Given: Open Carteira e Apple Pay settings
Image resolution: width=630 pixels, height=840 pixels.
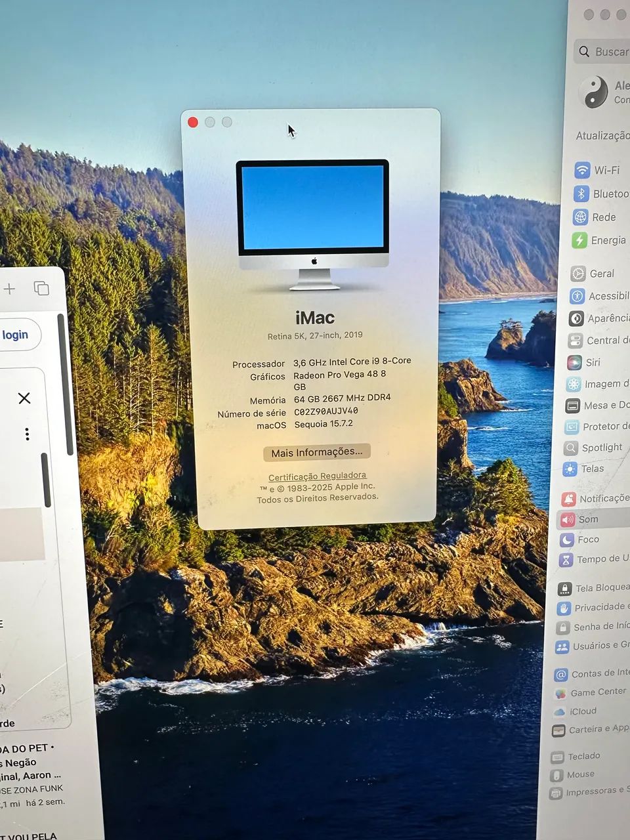Looking at the screenshot, I should pos(589,730).
